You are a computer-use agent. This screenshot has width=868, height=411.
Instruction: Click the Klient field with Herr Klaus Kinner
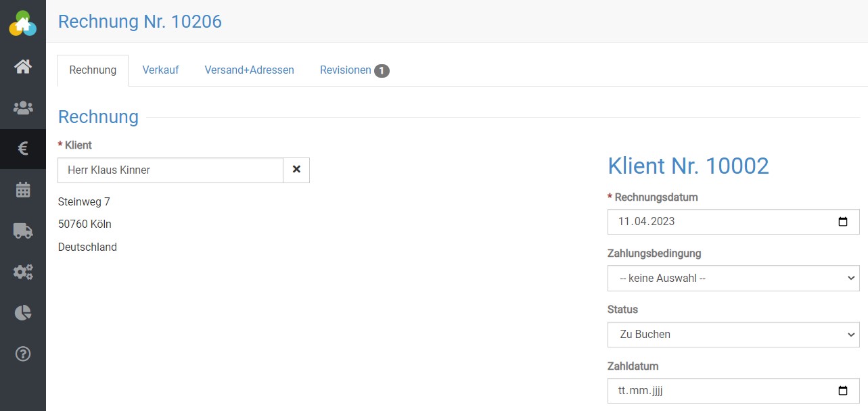[x=170, y=170]
